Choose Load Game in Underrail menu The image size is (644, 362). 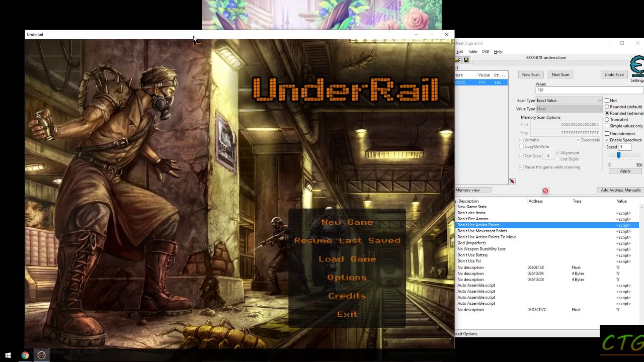click(347, 259)
